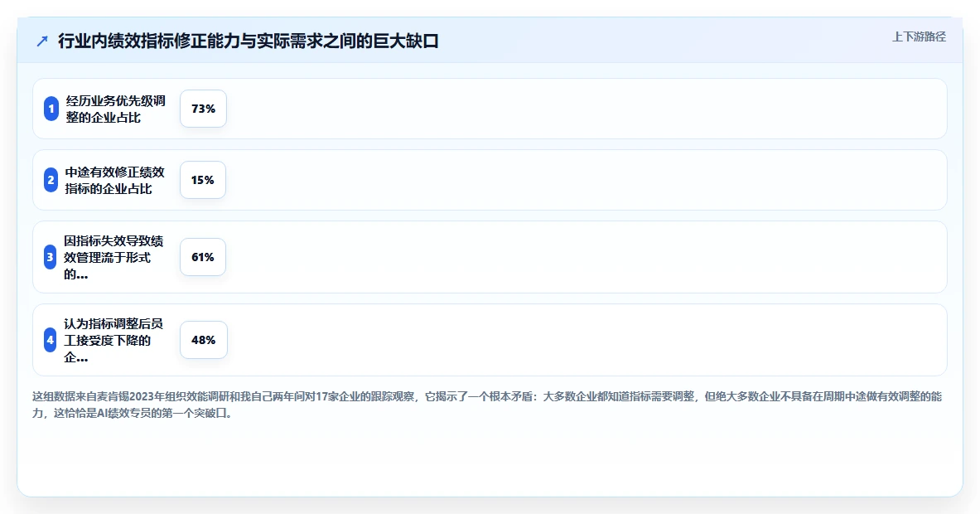Select the 15% value chip
Screen dimensions: 980x514
tap(202, 180)
